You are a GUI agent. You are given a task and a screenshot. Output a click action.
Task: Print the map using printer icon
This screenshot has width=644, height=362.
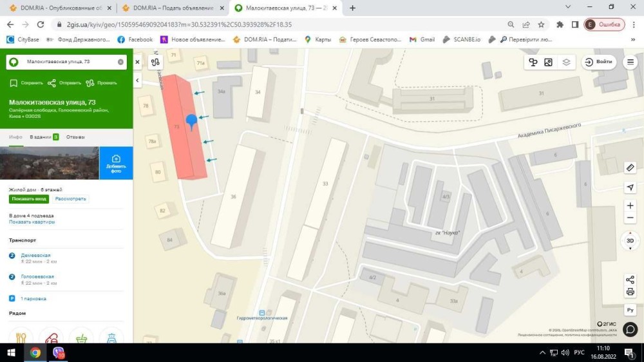pyautogui.click(x=630, y=292)
